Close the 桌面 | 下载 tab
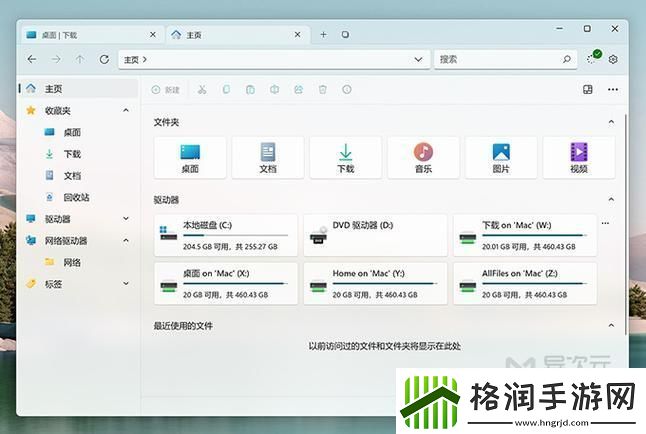 click(x=153, y=35)
